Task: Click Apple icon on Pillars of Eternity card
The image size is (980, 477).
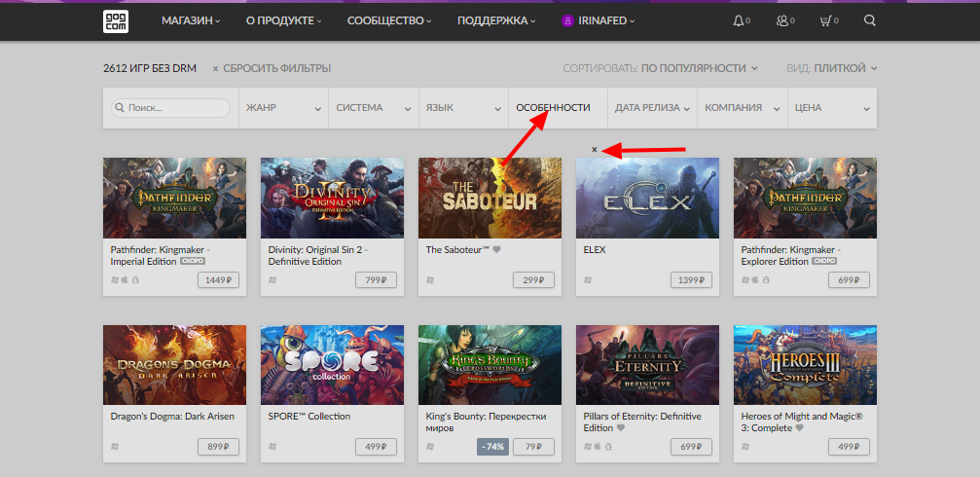Action: point(599,447)
